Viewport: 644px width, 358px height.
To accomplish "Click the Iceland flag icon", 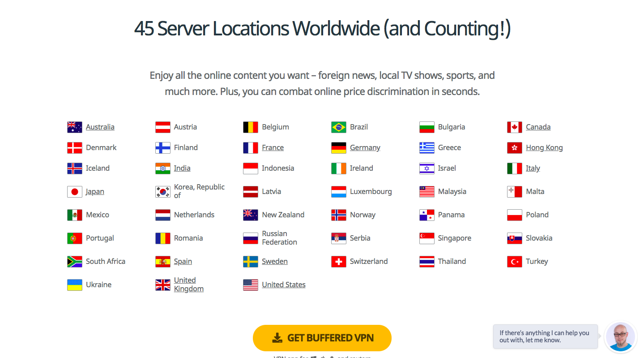I will pos(75,168).
